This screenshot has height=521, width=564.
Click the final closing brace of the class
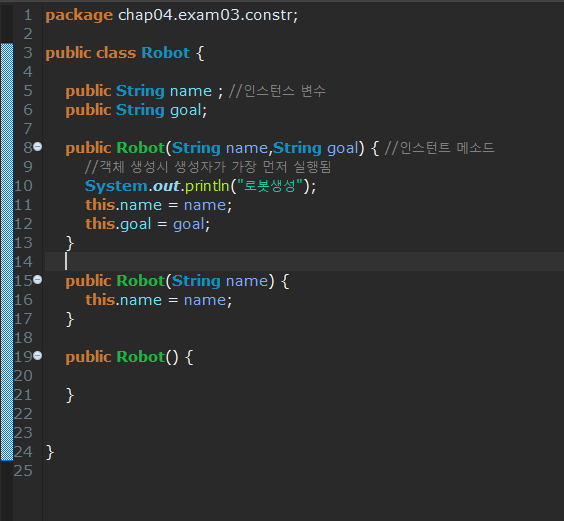(50, 452)
